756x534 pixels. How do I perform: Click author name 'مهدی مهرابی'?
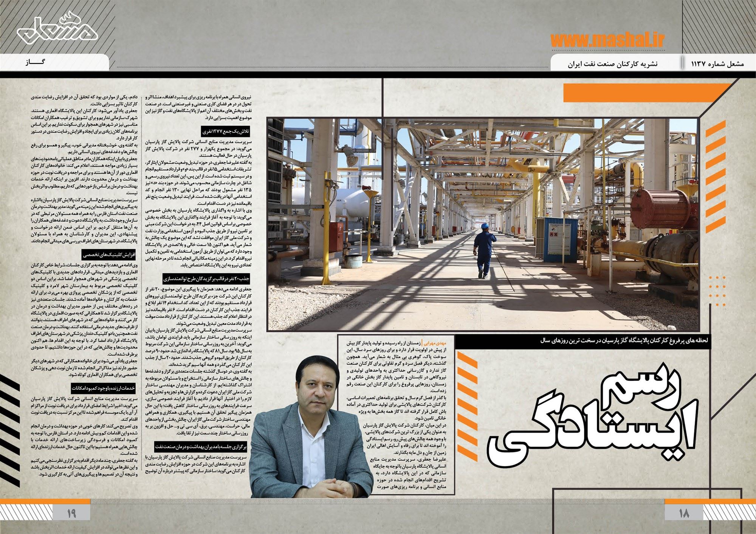[x=435, y=344]
